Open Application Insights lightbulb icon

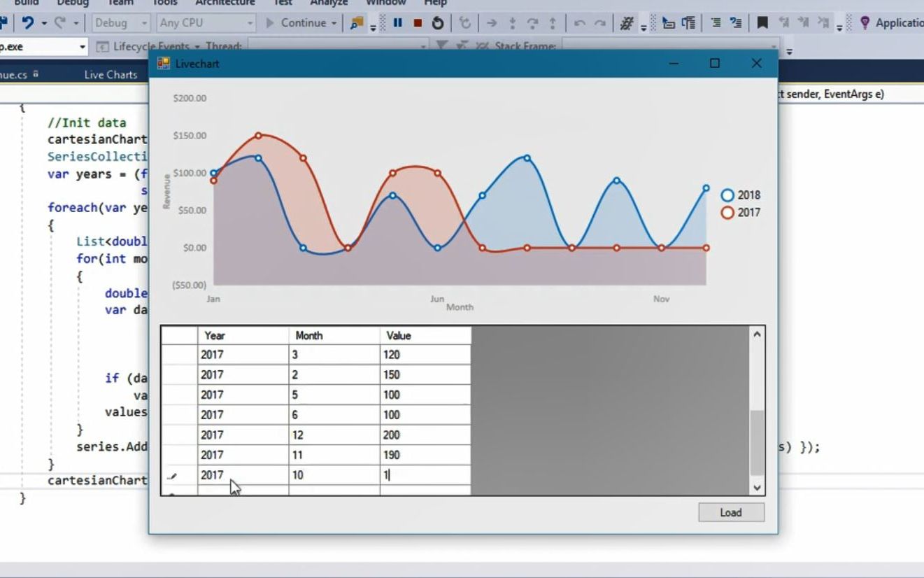tap(865, 22)
